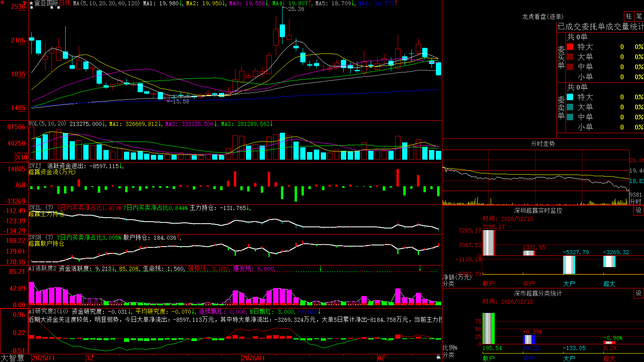Click the dark red 中单 buy-order swatch
The width and height of the screenshot is (644, 362).
coord(570,67)
